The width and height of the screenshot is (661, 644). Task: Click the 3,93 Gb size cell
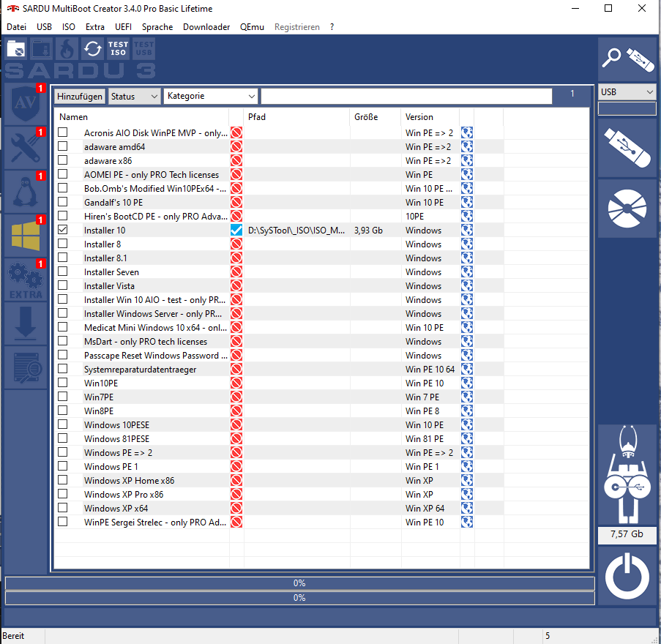368,230
